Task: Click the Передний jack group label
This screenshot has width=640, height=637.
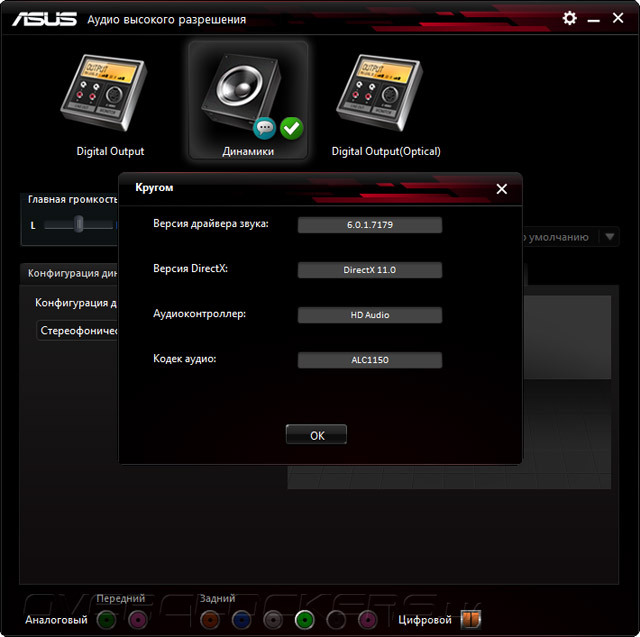Action: (x=120, y=598)
